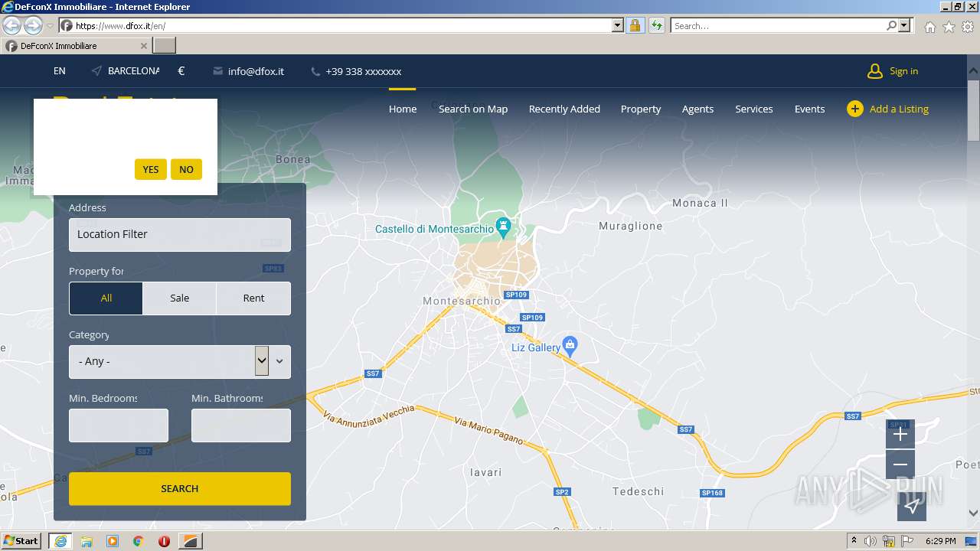Screen dimensions: 980x551
Task: Click the IE Back navigation button
Action: (12, 26)
